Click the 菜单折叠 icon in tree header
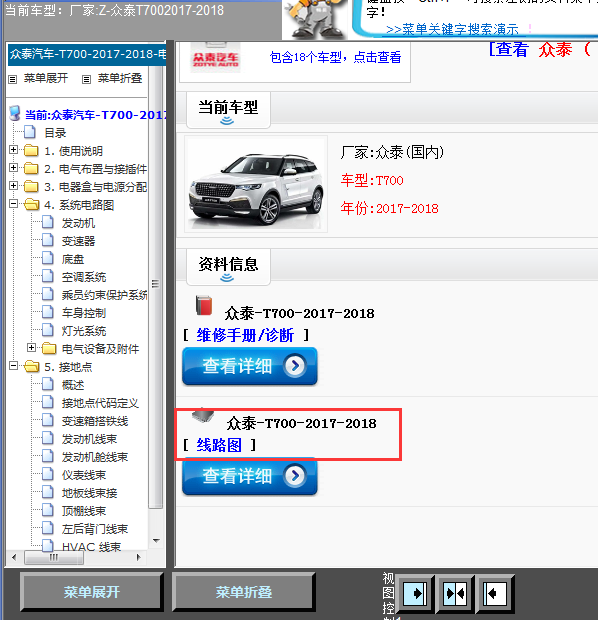 [x=86, y=79]
